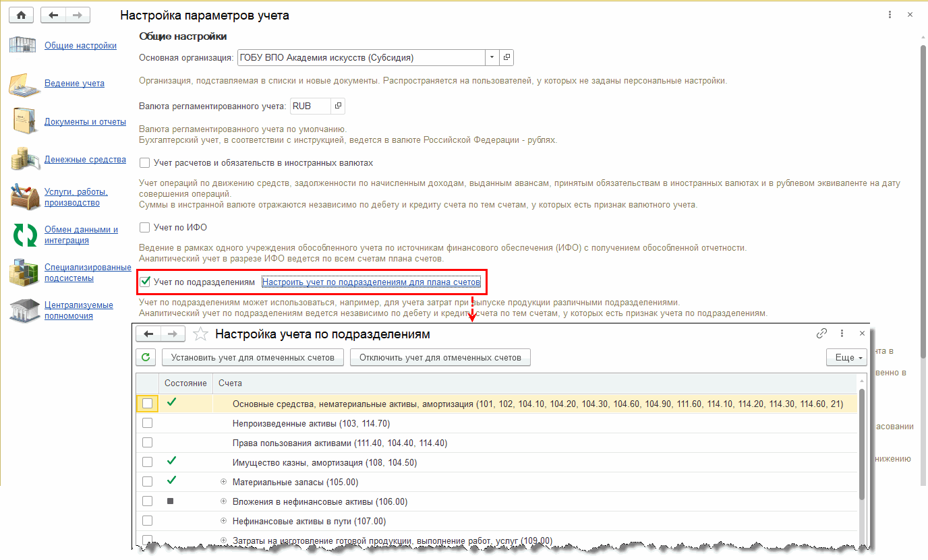This screenshot has height=560, width=928.
Task: Enable Учет по ИФО checkbox
Action: 144,228
